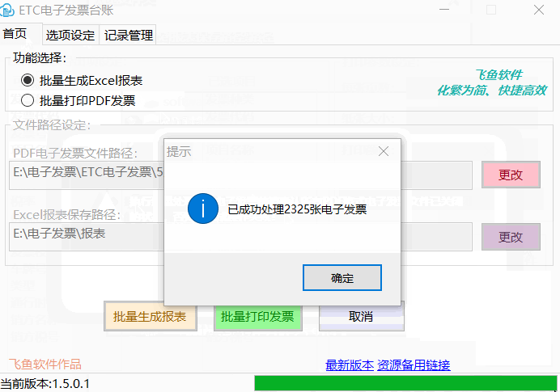Click the blue info icon in dialog
Image resolution: width=560 pixels, height=392 pixels.
point(203,209)
